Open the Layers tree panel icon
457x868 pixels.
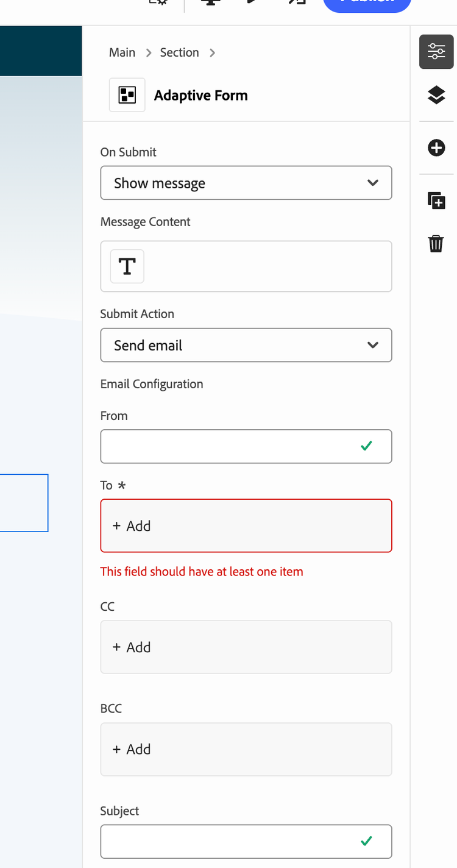point(436,95)
